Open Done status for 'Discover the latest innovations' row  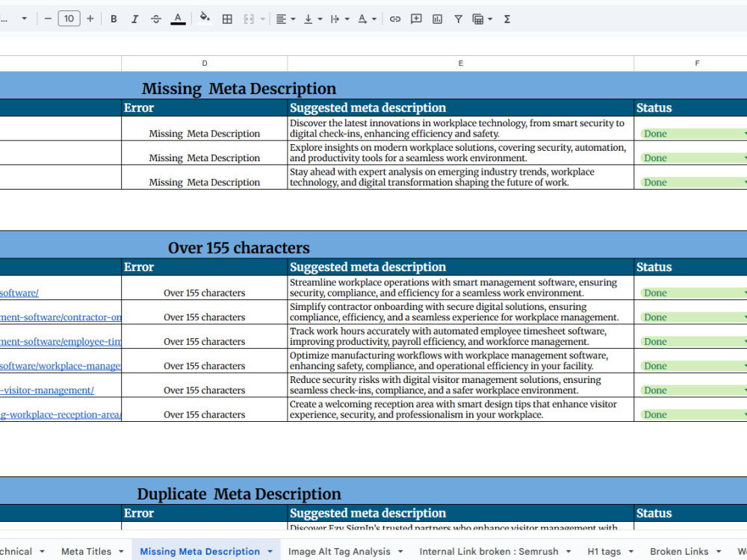(693, 134)
